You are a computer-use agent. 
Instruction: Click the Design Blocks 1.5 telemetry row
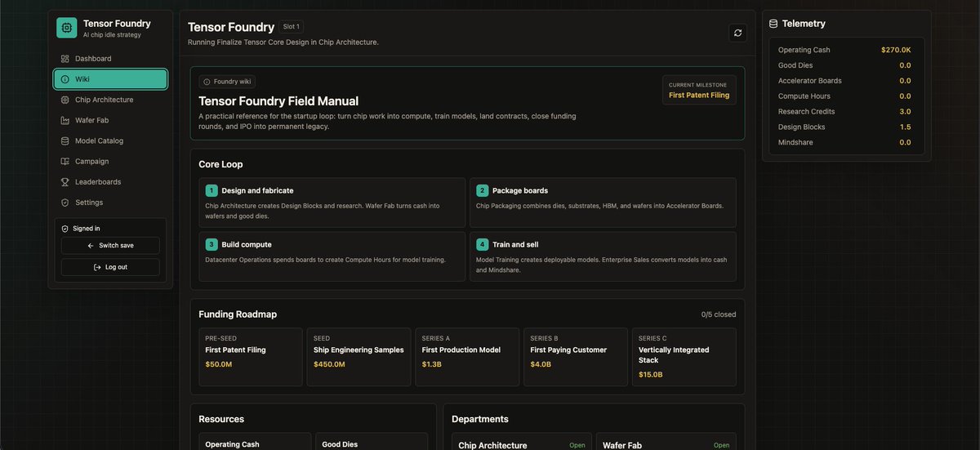pyautogui.click(x=844, y=127)
